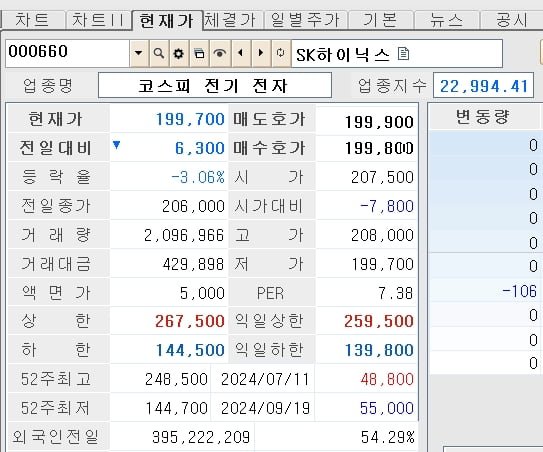This screenshot has width=543, height=452.
Task: Click the 변동량 column header
Action: point(483,117)
